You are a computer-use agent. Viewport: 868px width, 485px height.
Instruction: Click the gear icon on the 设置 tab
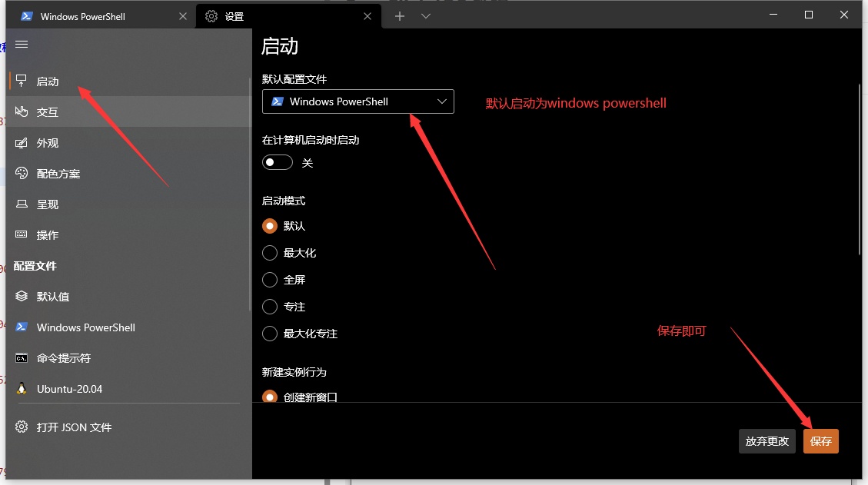[211, 17]
